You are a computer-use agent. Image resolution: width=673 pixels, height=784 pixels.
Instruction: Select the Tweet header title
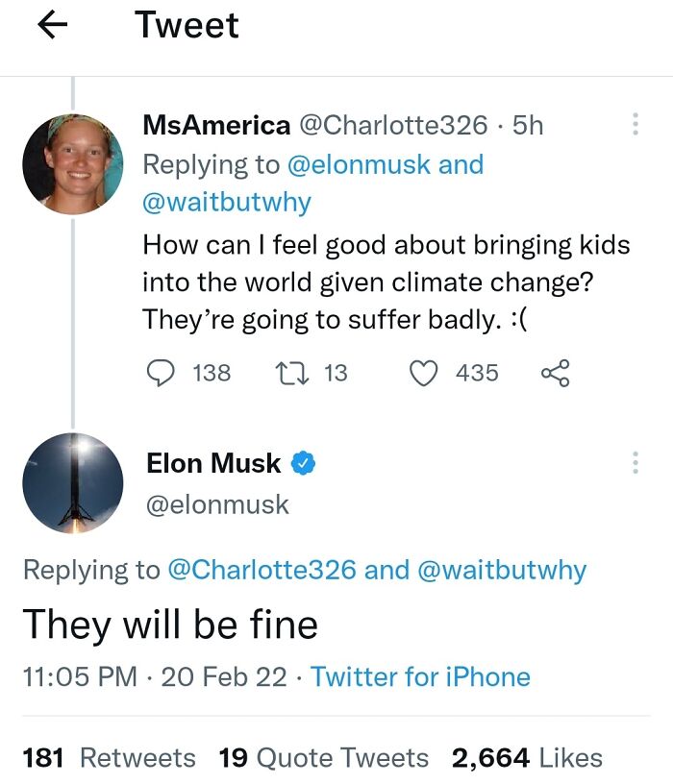[x=187, y=26]
